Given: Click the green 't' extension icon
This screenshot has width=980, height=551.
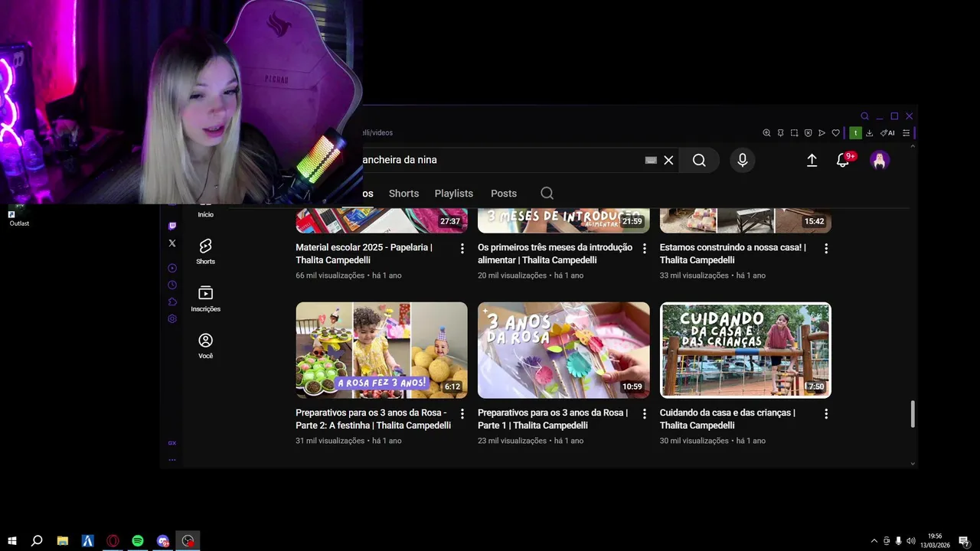Looking at the screenshot, I should pyautogui.click(x=856, y=132).
